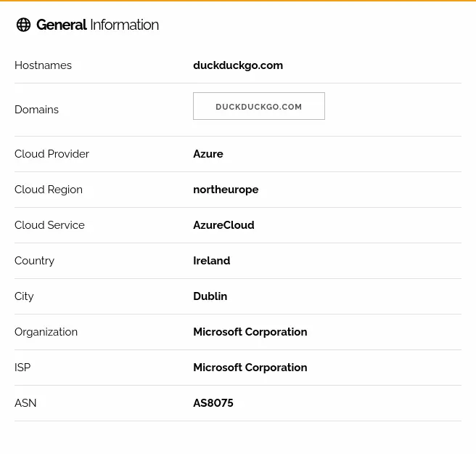Select the AzureCloud service value
Image resolution: width=476 pixels, height=454 pixels.
click(x=223, y=225)
